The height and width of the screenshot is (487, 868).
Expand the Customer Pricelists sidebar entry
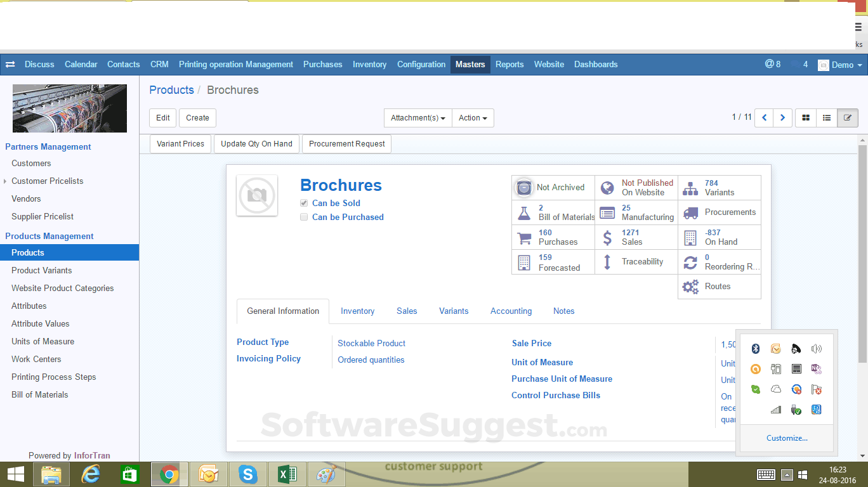[x=5, y=181]
